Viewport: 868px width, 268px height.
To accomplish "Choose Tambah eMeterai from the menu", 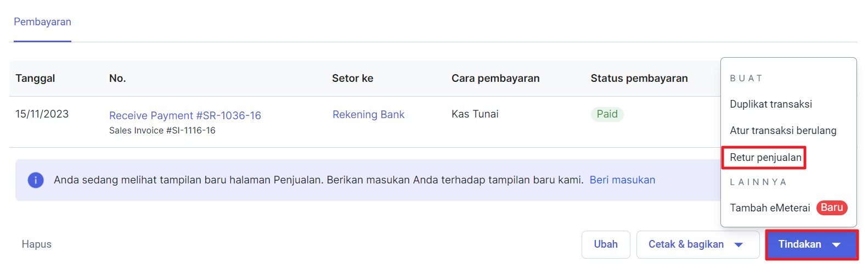I will point(770,208).
